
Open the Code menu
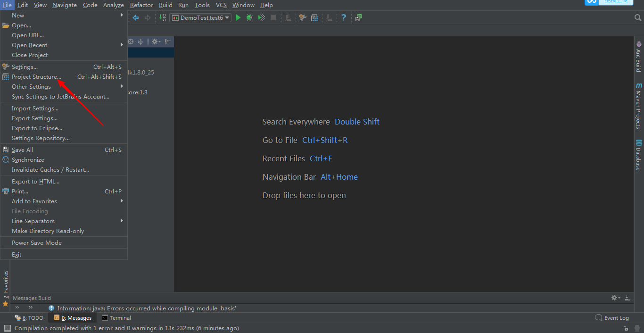(90, 5)
